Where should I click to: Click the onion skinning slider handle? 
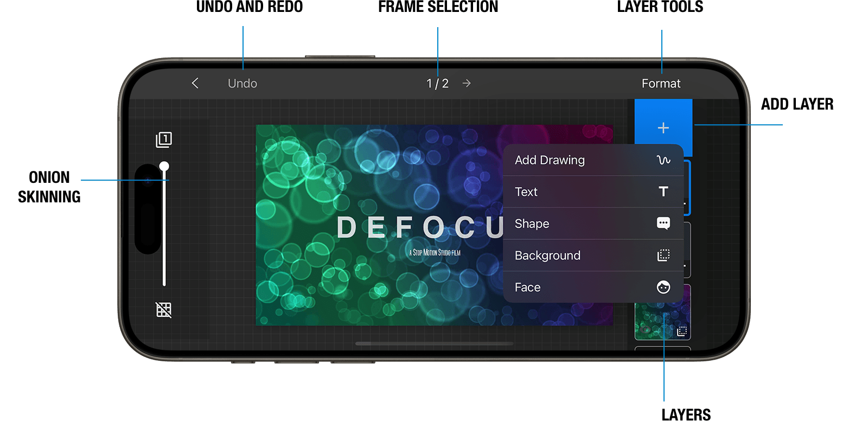[164, 167]
